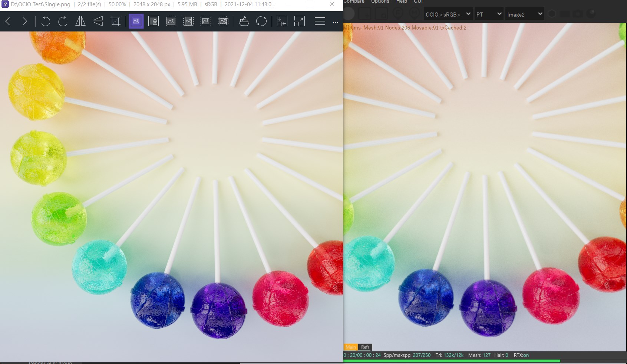Toggle scale to fit mode icon

[x=206, y=21]
